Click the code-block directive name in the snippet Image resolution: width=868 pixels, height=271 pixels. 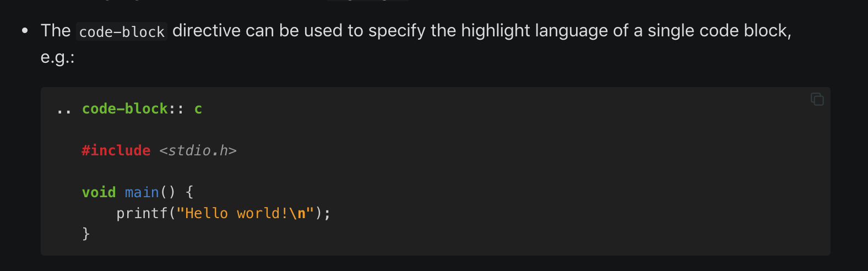coord(124,109)
